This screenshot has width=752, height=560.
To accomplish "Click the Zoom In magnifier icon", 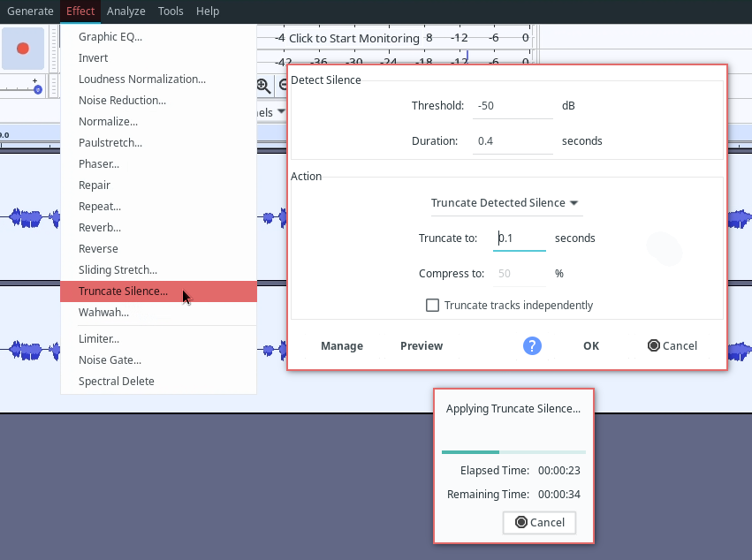I will point(263,86).
